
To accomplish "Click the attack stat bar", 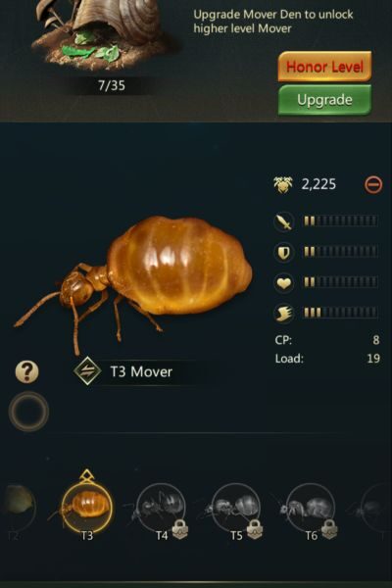I will tap(340, 221).
